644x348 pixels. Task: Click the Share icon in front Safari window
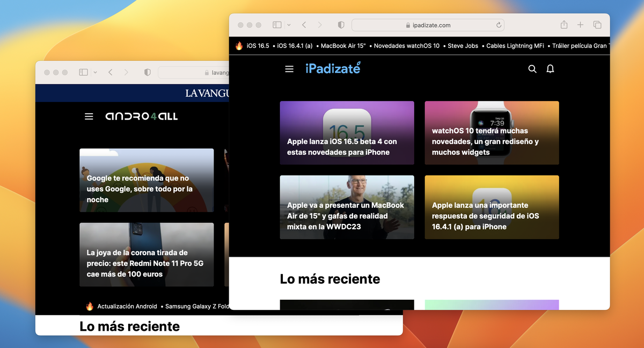tap(564, 25)
